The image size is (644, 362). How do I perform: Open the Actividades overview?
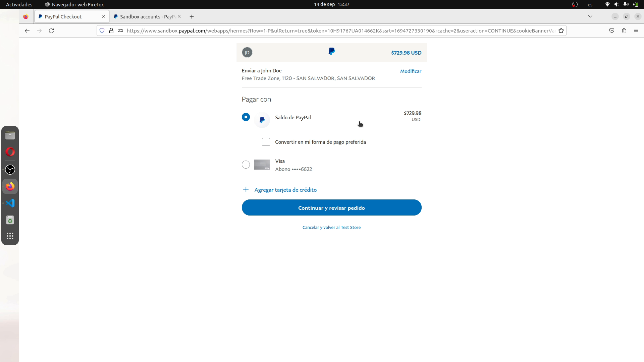[19, 4]
